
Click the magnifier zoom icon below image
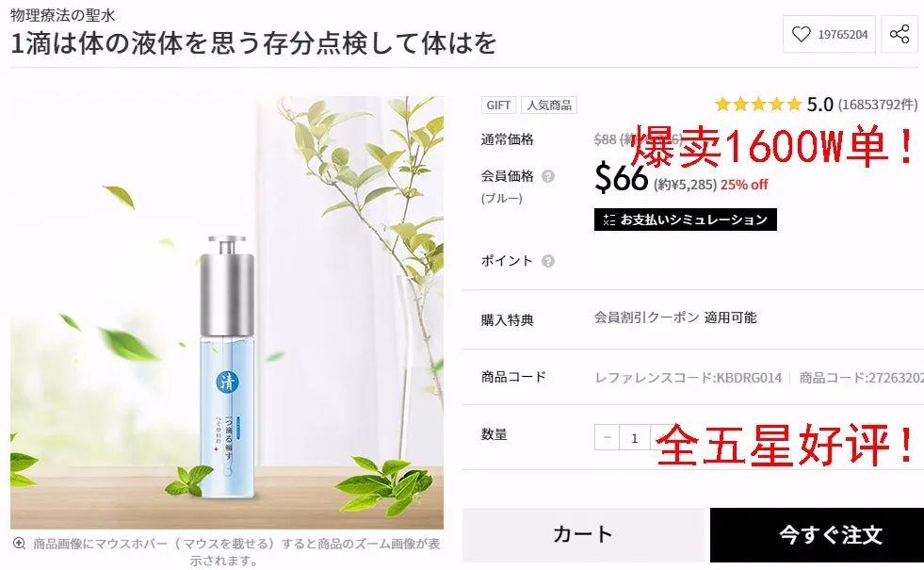pyautogui.click(x=19, y=544)
